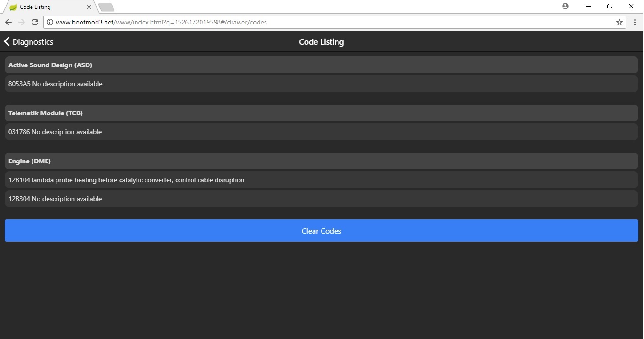Go back to Diagnostics
This screenshot has width=644, height=339.
coord(29,42)
